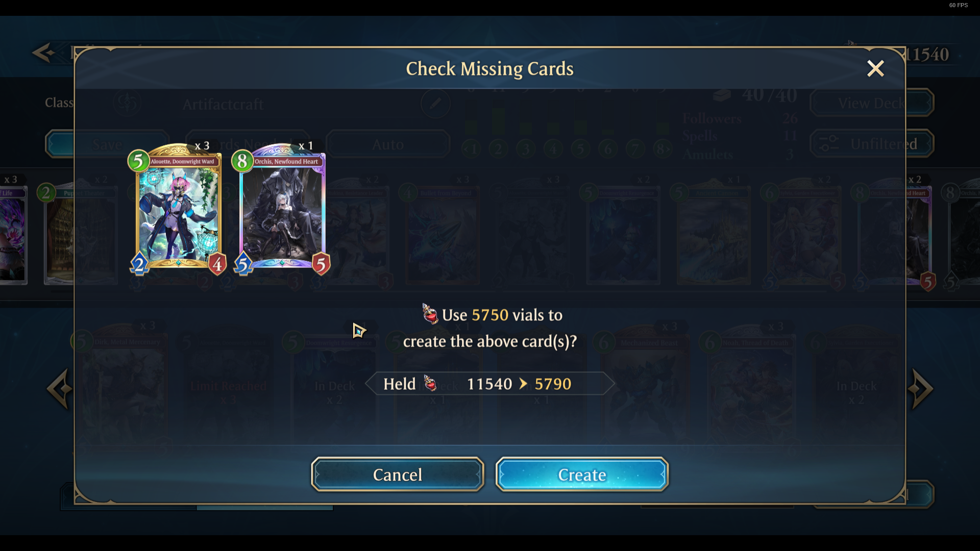
Task: Click the cost 5 orb on Alouette card
Action: tap(138, 161)
